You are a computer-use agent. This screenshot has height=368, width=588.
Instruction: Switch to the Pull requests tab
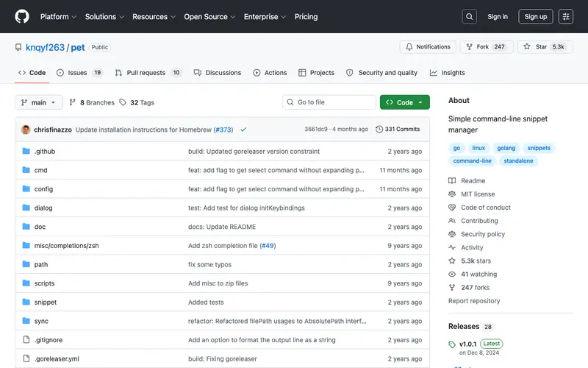tap(148, 73)
